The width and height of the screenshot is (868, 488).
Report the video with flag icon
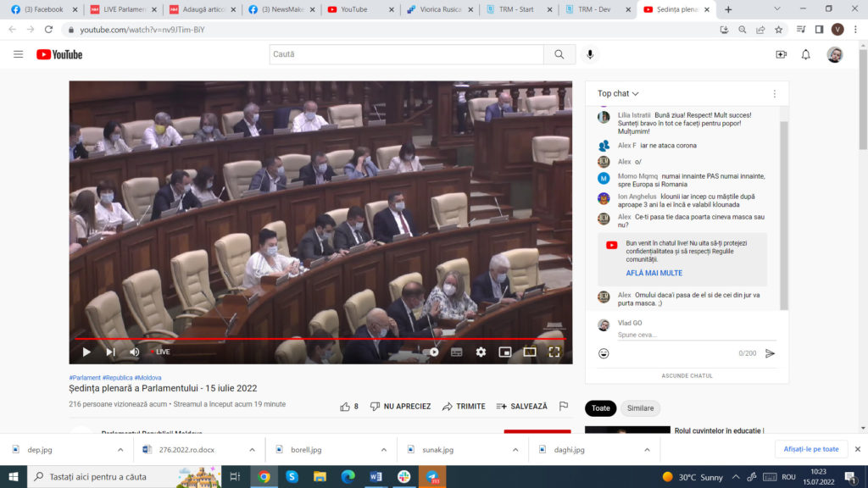(x=564, y=406)
